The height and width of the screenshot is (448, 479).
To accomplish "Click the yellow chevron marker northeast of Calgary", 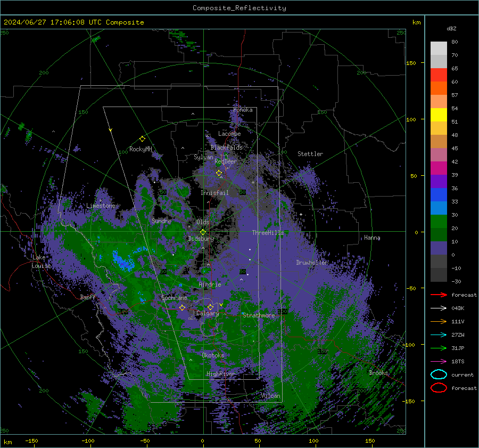I will coord(221,305).
